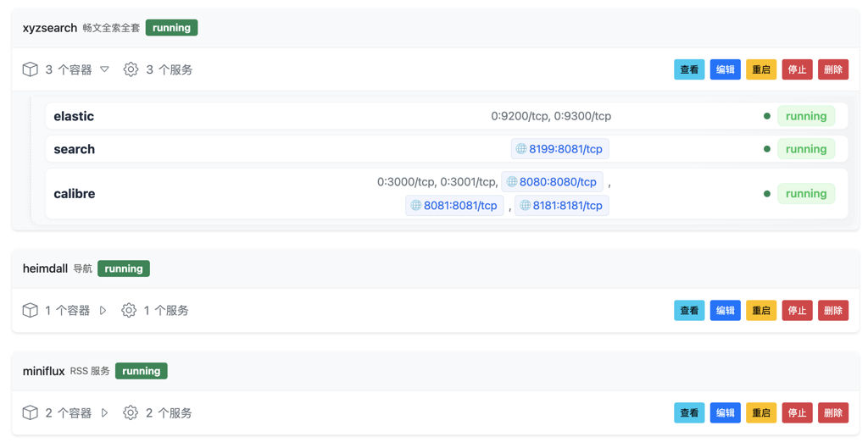Expand the miniflux containers list
Image resolution: width=868 pixels, height=448 pixels.
tap(105, 413)
